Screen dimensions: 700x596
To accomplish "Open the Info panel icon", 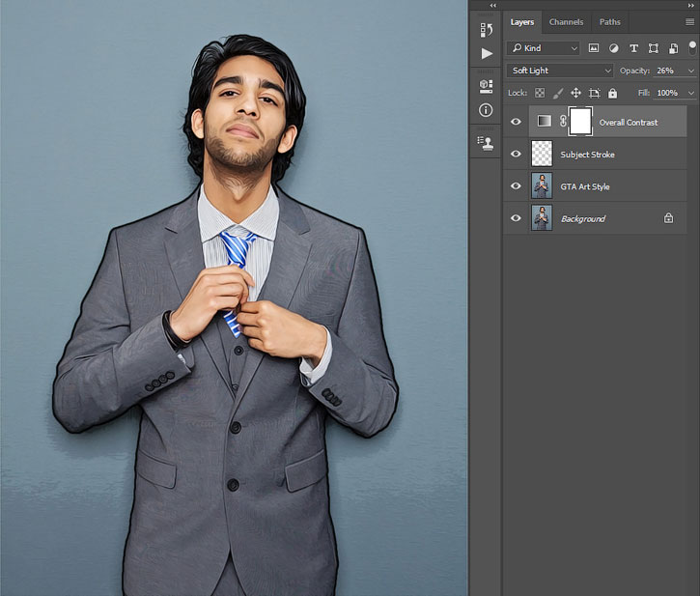I will tap(486, 110).
